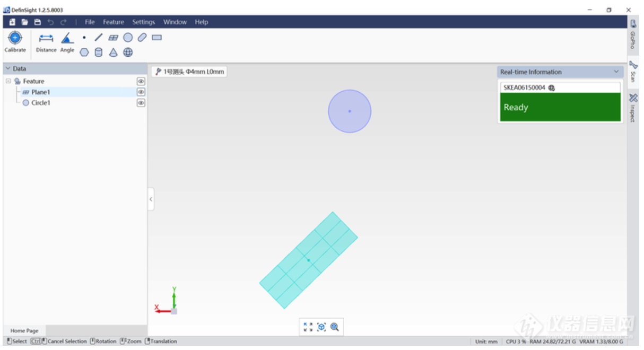
Task: Click the Open folder icon
Action: (25, 22)
